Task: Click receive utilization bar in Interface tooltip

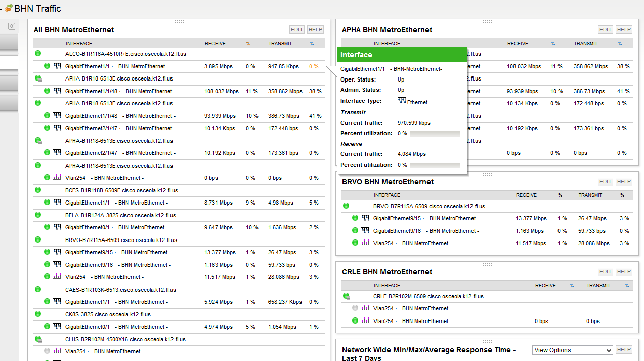Action: click(435, 165)
